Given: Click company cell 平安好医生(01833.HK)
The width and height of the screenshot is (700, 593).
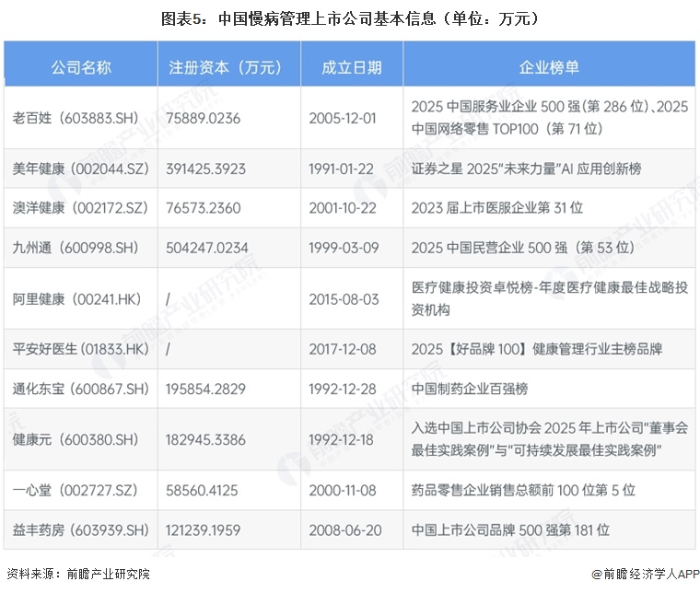Looking at the screenshot, I should tap(81, 349).
